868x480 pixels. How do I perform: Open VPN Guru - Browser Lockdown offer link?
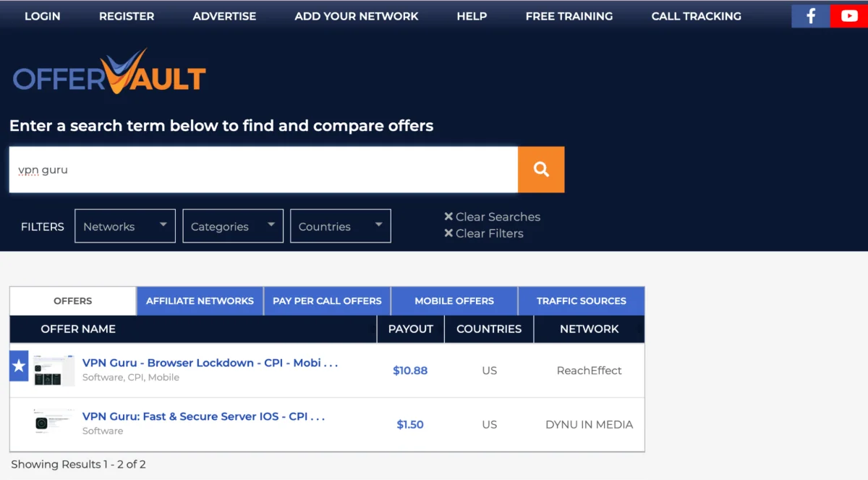pyautogui.click(x=210, y=363)
